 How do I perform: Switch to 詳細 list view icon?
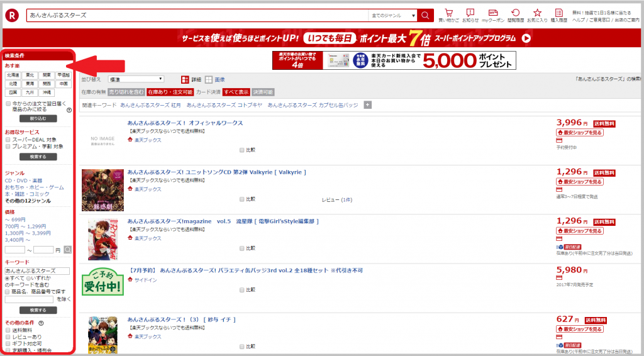[x=186, y=80]
